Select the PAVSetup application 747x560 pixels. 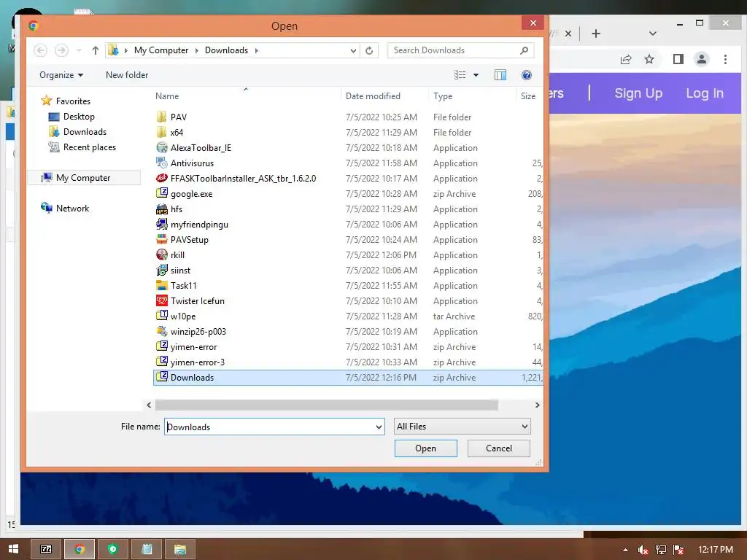coord(348,239)
